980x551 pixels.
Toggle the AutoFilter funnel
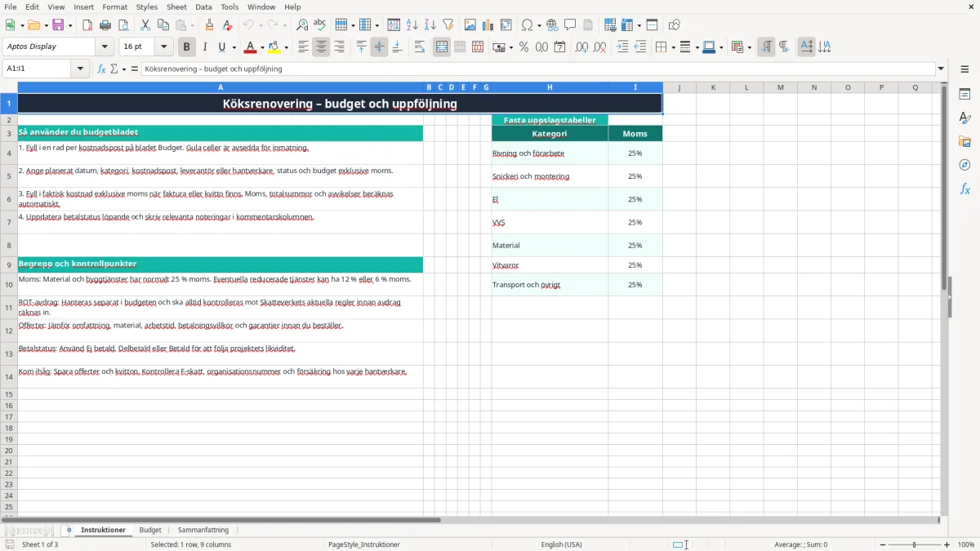click(448, 25)
